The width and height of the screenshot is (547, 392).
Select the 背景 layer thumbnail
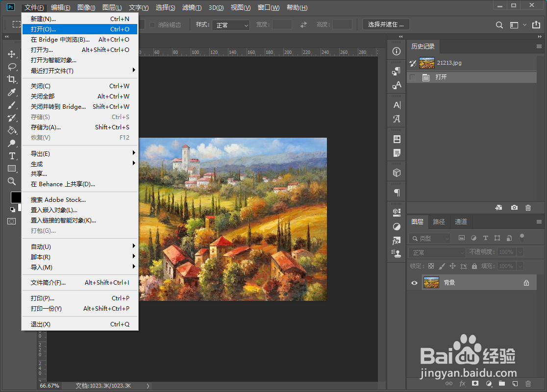pos(431,283)
